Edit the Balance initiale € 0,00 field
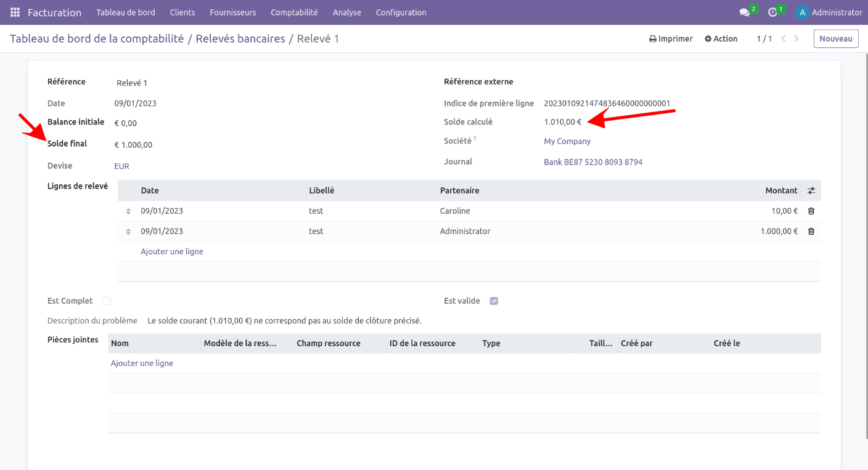This screenshot has width=868, height=470. 126,123
